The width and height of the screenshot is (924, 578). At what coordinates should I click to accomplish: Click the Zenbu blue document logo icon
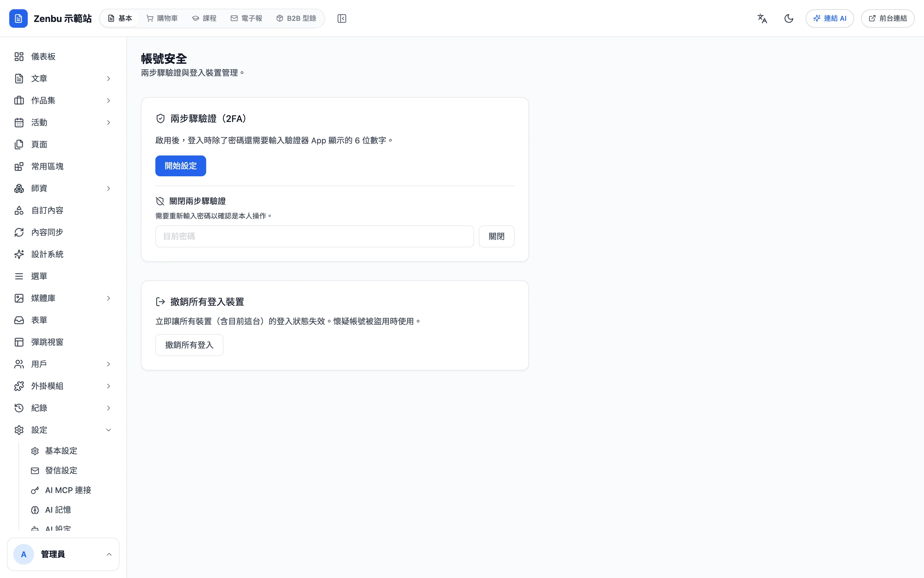point(18,18)
